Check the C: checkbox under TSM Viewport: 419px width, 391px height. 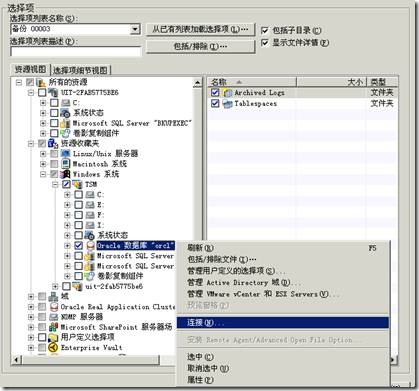click(x=78, y=194)
